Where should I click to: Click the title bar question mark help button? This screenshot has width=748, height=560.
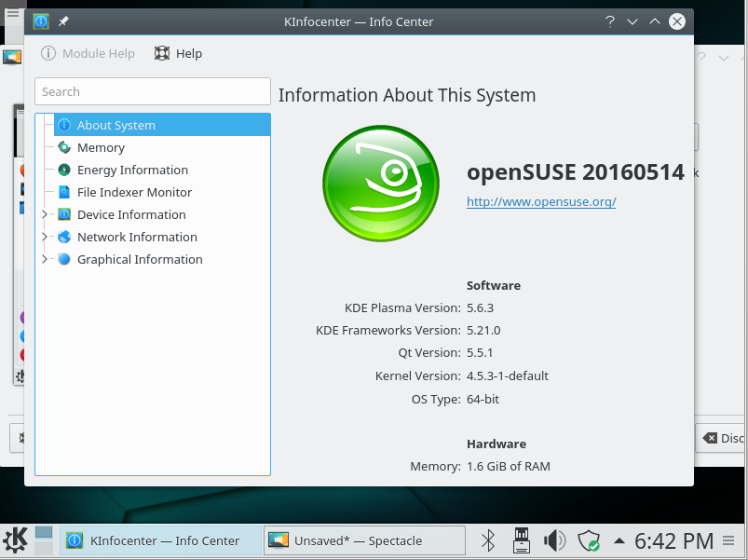609,21
